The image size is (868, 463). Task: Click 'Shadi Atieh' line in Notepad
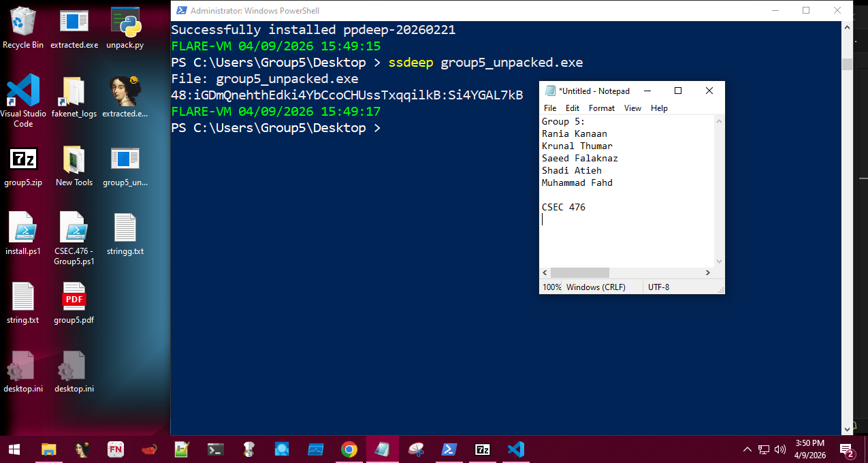coord(572,170)
